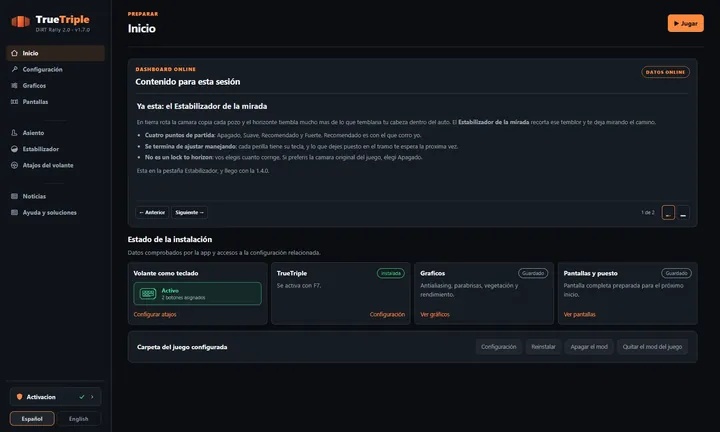
Task: Click 'Estado de la instalación' heading
Action: [x=170, y=239]
